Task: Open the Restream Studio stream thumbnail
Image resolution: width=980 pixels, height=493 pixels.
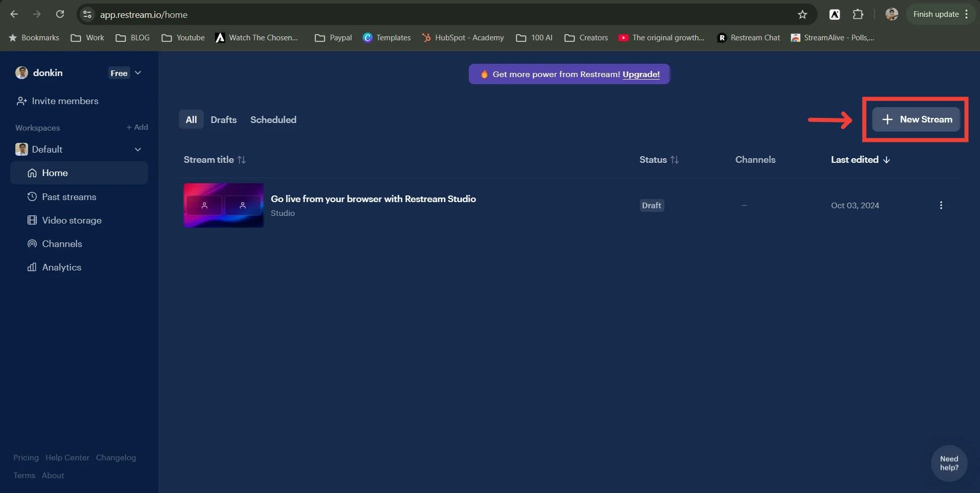Action: 224,205
